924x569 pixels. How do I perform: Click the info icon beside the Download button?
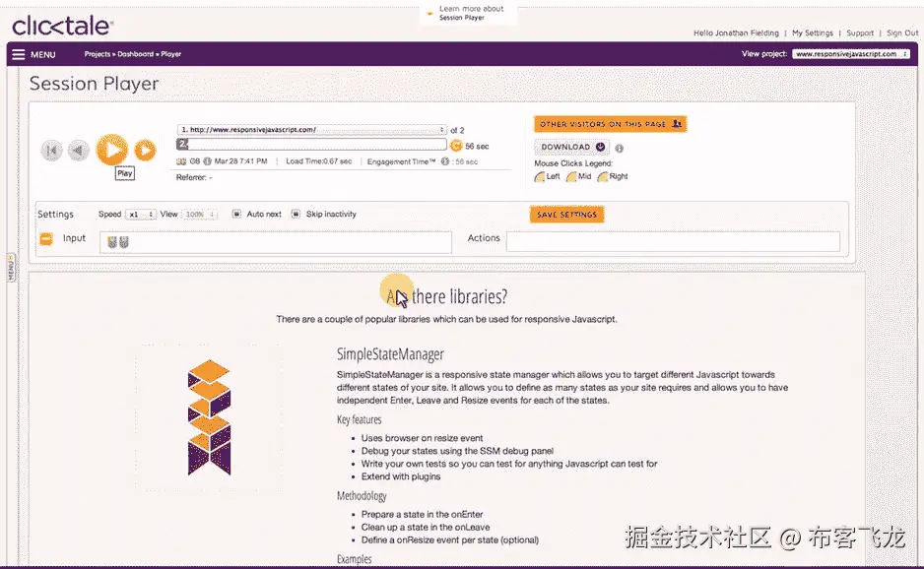(x=620, y=149)
